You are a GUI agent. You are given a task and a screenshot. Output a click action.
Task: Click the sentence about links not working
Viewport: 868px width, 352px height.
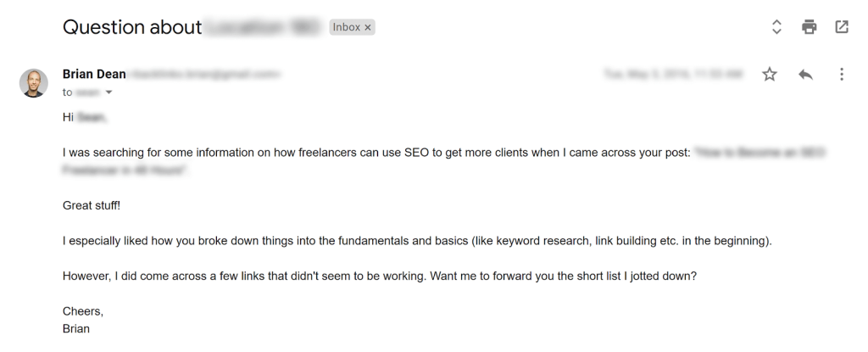coord(380,276)
